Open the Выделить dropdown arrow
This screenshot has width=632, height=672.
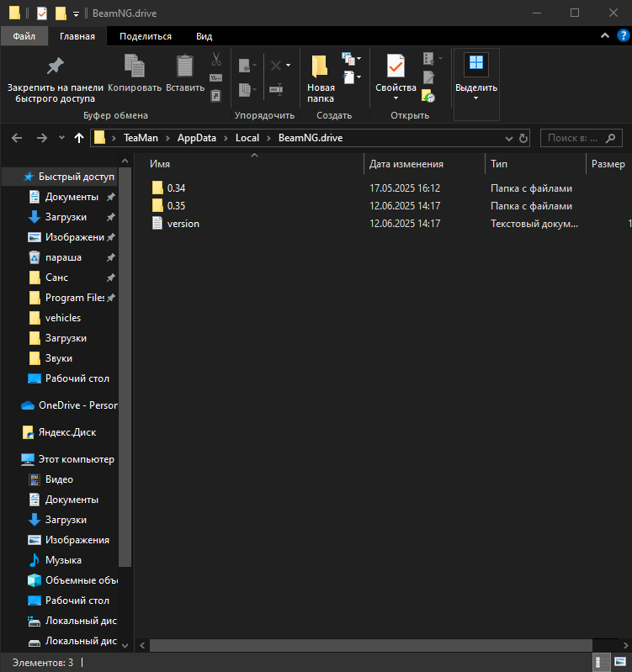476,98
